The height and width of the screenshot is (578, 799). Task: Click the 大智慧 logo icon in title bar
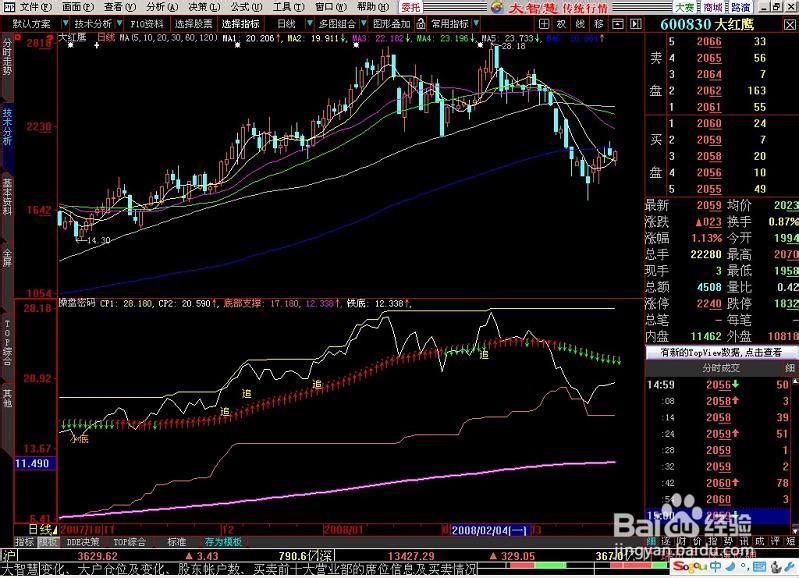click(498, 7)
